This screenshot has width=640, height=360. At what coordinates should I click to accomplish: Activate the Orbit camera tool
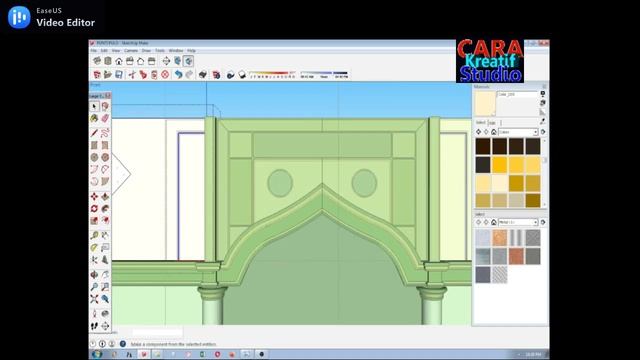[x=94, y=275]
